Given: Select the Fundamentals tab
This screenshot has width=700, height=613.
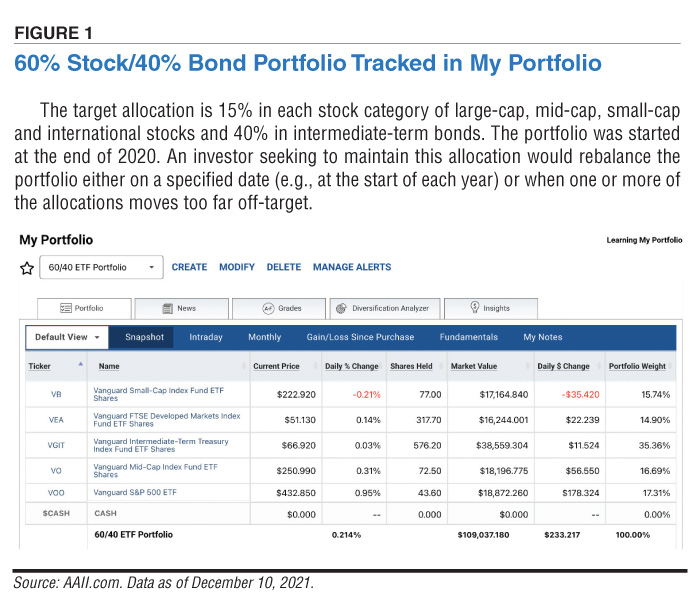Looking at the screenshot, I should coord(468,337).
